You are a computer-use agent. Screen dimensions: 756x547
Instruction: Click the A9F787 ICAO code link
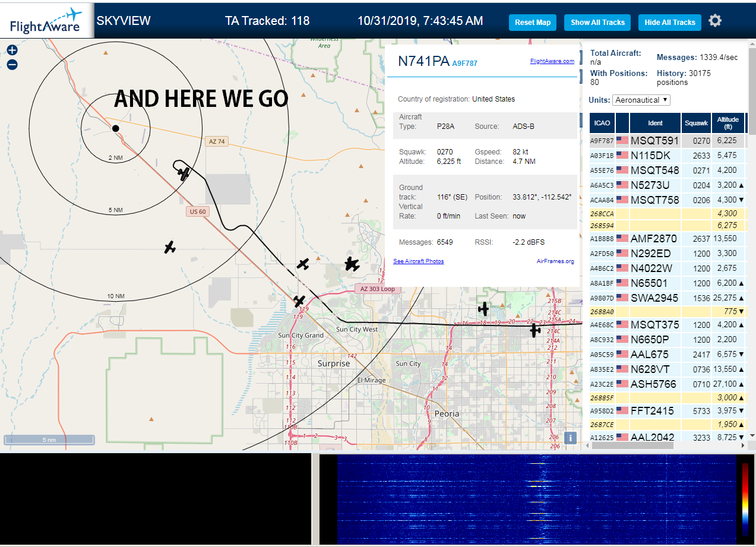point(465,63)
